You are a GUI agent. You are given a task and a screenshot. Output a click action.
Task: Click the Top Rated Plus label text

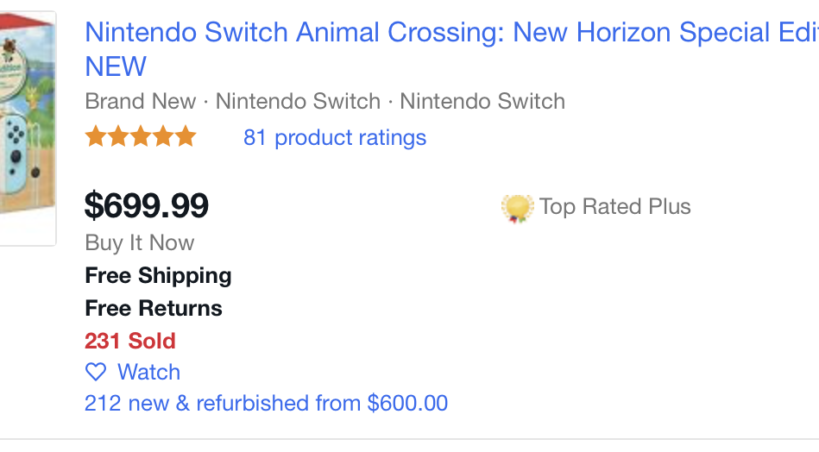pos(615,207)
